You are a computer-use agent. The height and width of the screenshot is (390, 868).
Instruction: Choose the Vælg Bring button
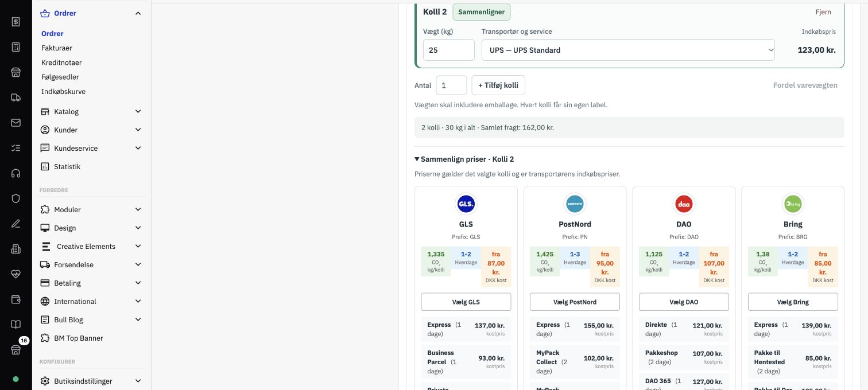(x=793, y=302)
